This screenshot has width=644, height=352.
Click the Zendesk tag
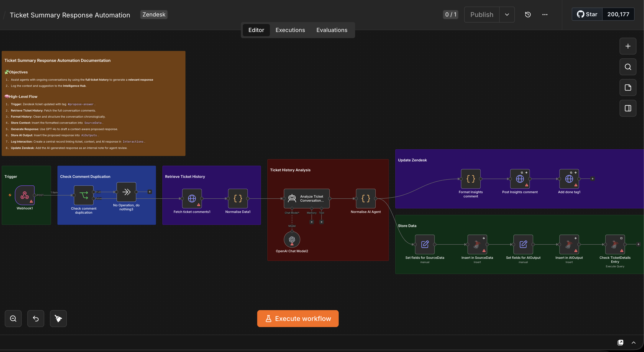point(154,15)
